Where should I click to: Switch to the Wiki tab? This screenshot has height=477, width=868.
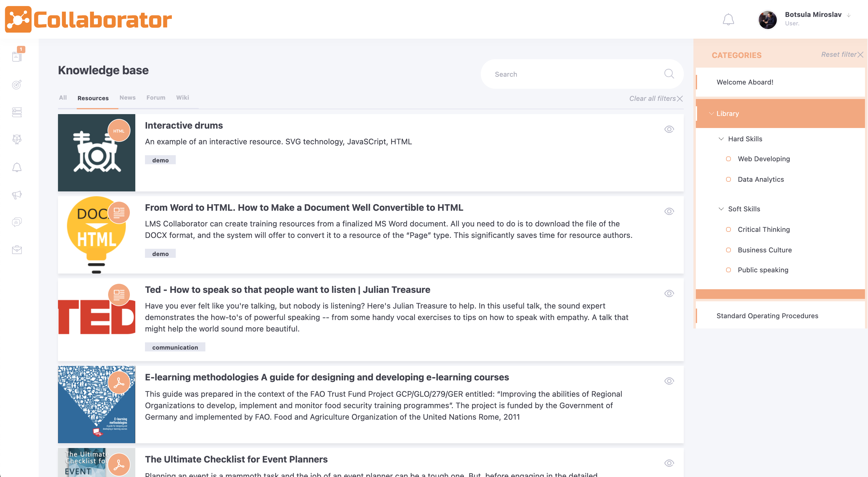[x=182, y=98]
